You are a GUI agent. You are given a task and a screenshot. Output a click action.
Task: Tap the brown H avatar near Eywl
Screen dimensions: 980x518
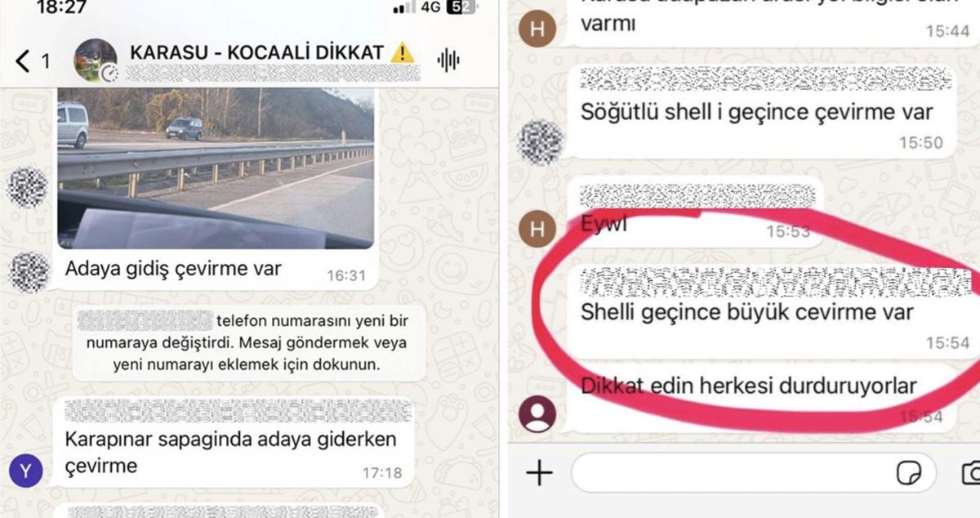tap(537, 228)
